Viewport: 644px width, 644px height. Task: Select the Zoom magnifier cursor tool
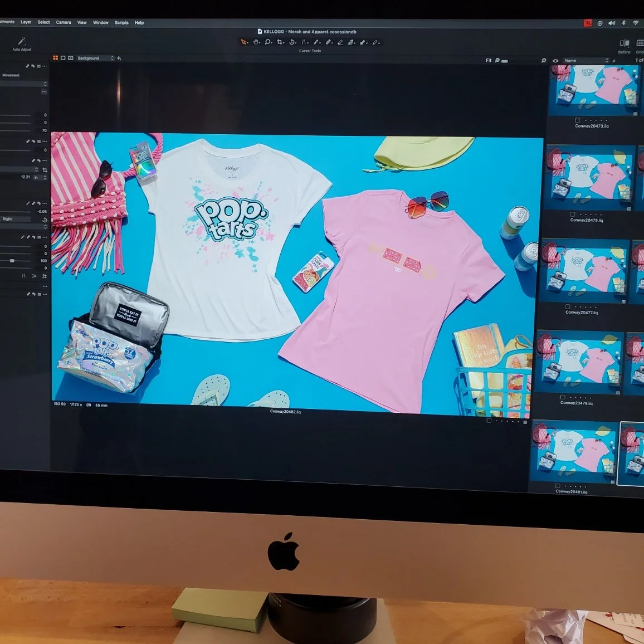pyautogui.click(x=267, y=42)
